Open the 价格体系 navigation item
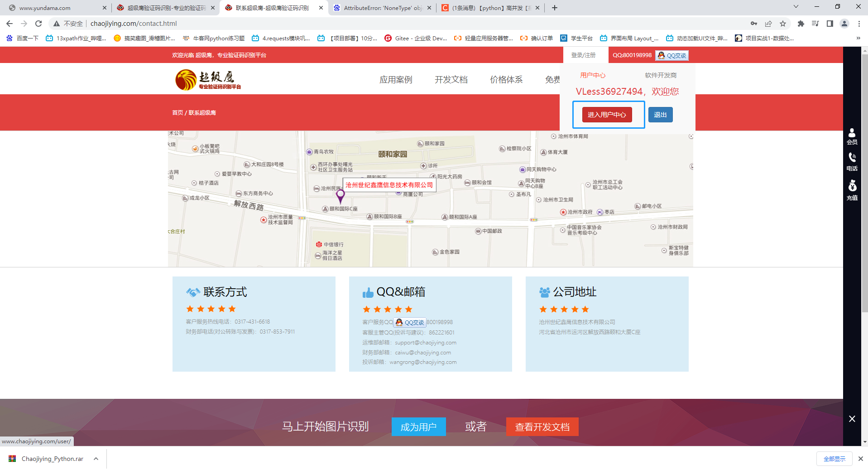Image resolution: width=868 pixels, height=470 pixels. (506, 80)
